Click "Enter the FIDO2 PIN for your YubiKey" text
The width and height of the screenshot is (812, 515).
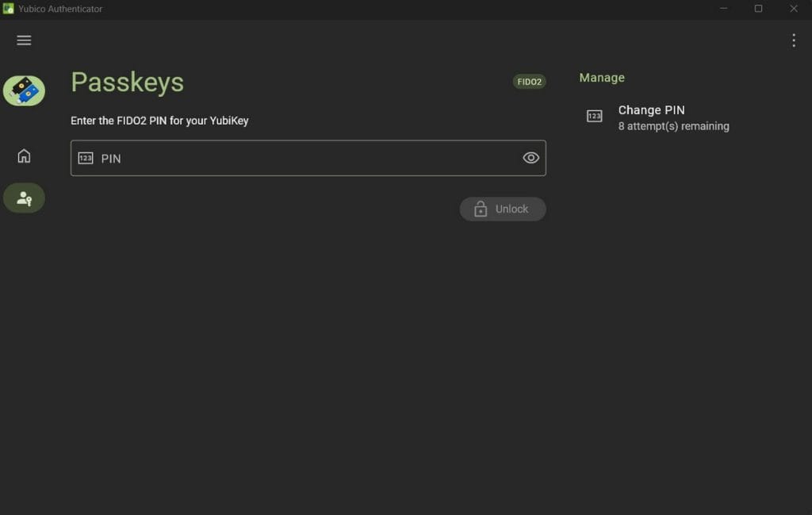tap(159, 121)
